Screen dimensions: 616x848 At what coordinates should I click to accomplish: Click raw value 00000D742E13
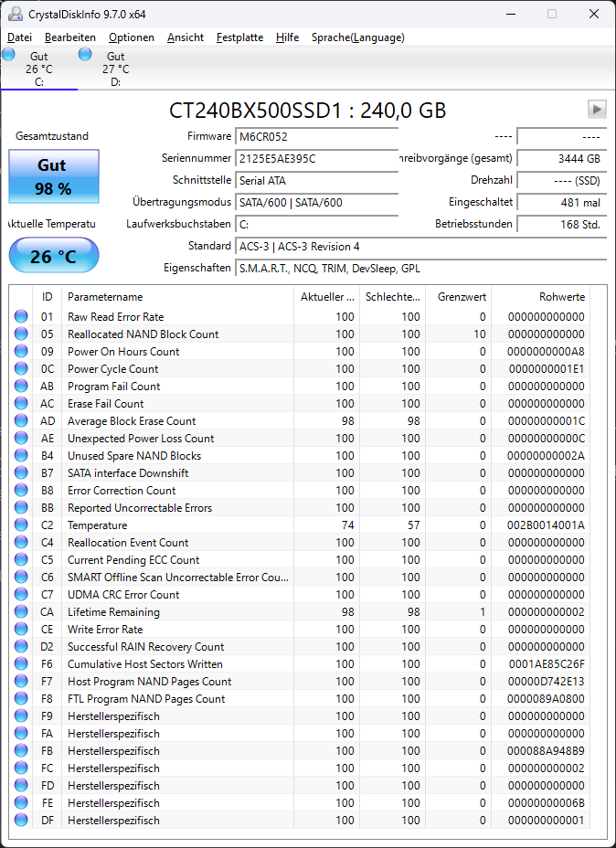click(547, 682)
